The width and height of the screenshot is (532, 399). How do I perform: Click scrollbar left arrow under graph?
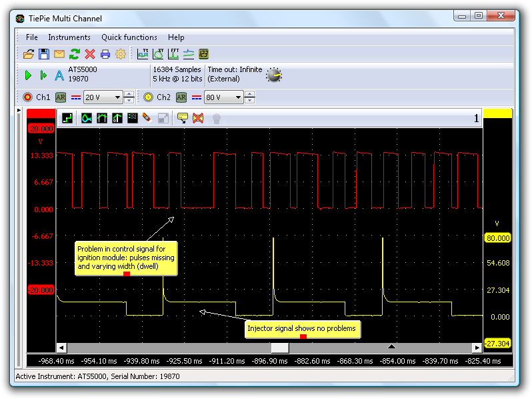click(61, 348)
